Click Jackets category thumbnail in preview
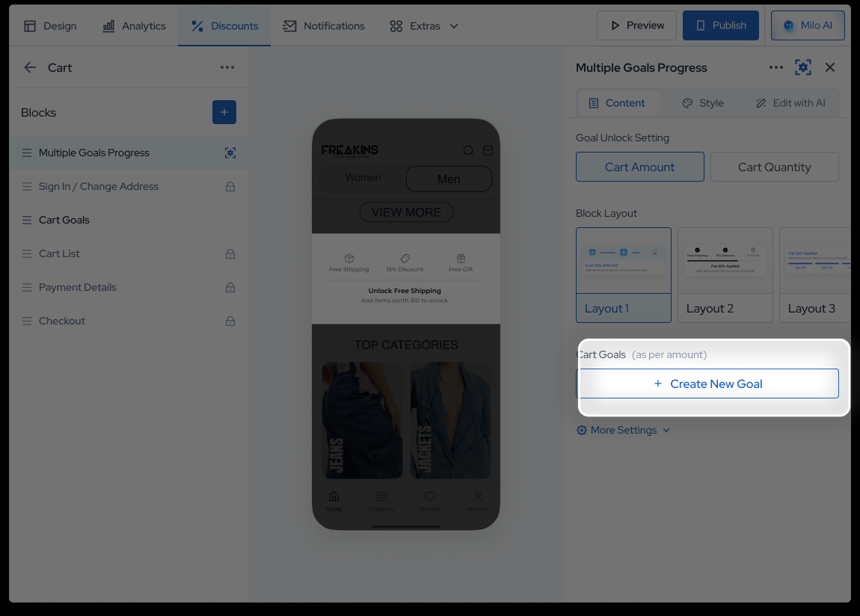The height and width of the screenshot is (616, 860). tap(450, 420)
